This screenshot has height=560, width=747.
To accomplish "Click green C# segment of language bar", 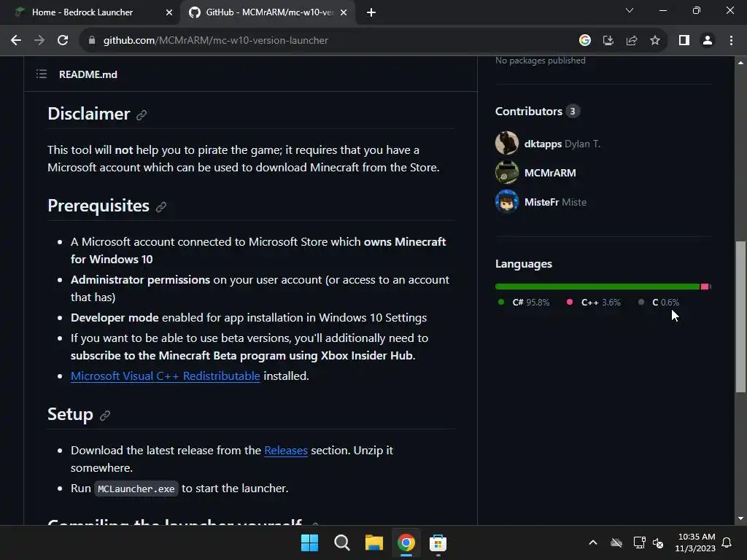I will [597, 286].
